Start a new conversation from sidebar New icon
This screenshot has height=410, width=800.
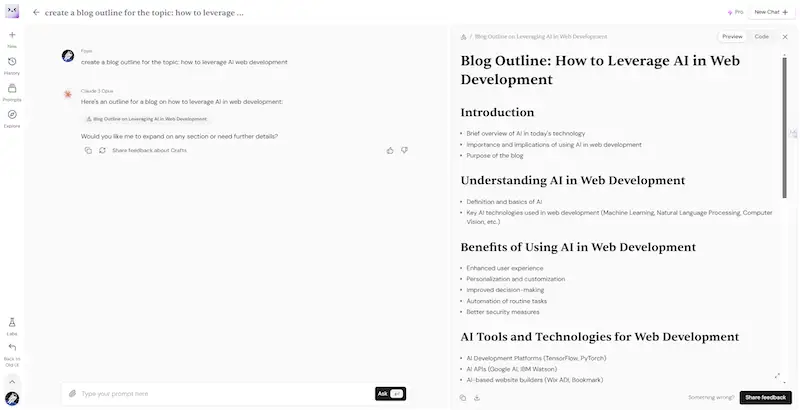point(12,36)
